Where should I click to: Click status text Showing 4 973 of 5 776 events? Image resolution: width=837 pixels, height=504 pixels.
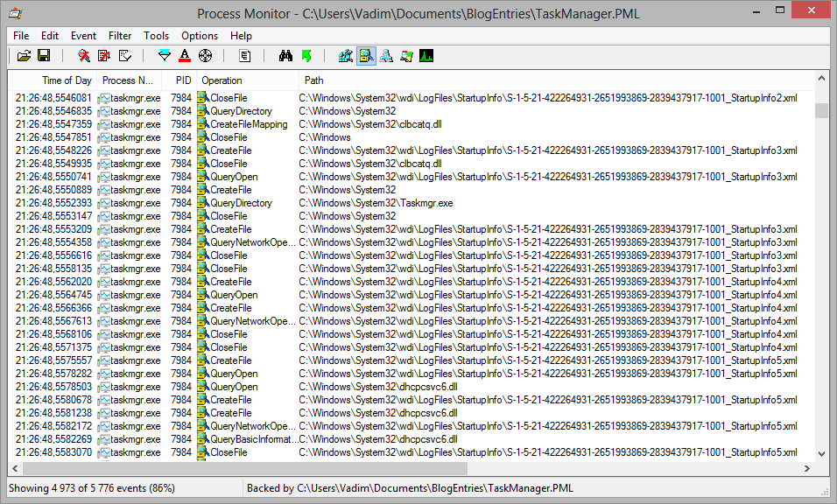(92, 488)
